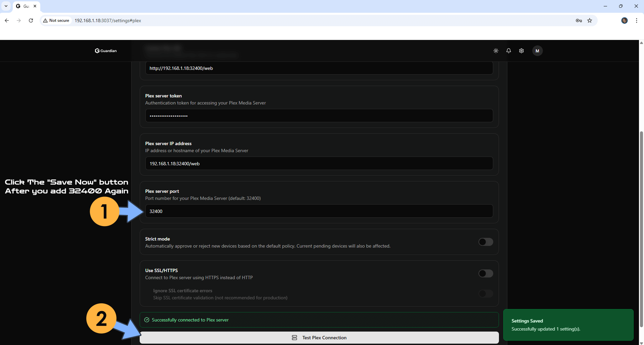Select the Guardian browser tab
644x345 pixels.
point(24,6)
